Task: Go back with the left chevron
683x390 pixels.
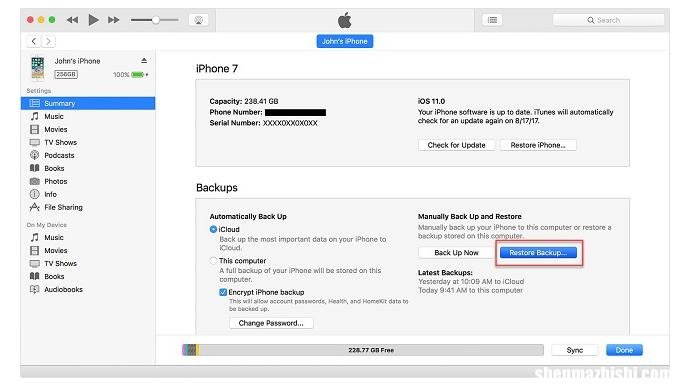Action: (34, 41)
